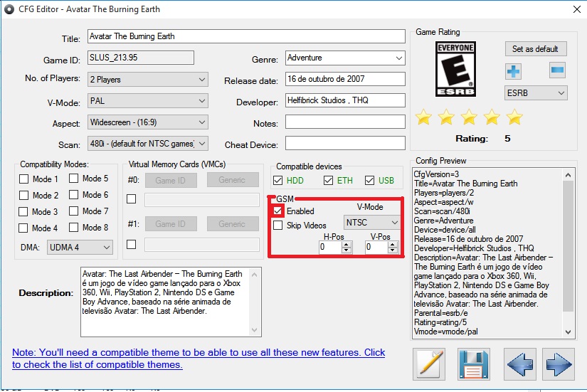Enable the Mode 1 compatibility checkbox
The width and height of the screenshot is (587, 392).
coord(24,179)
